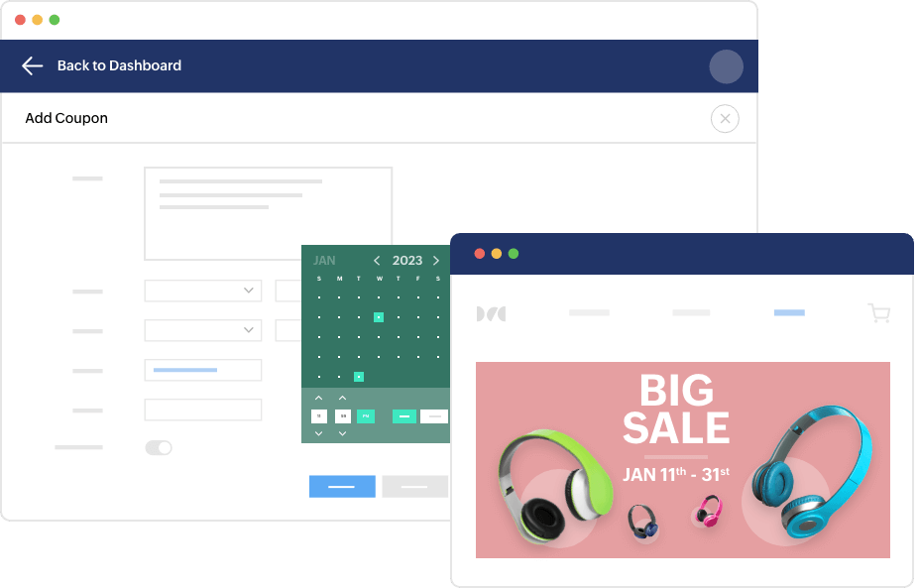This screenshot has height=588, width=918.
Task: Open the first storefront navigation item
Action: (x=589, y=312)
